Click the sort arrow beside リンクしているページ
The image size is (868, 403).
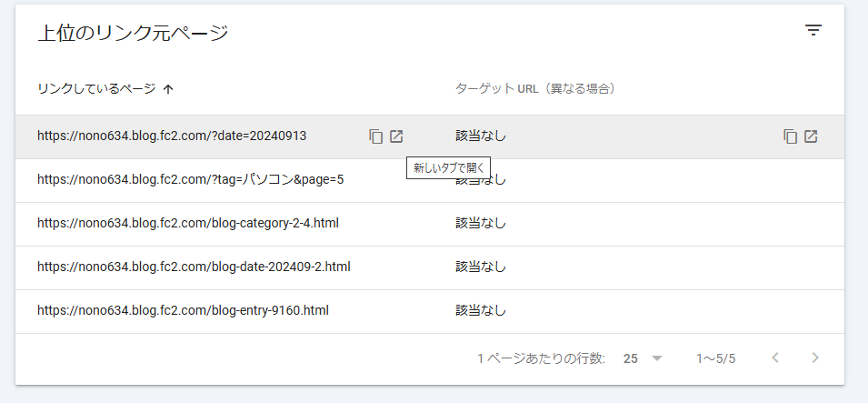click(x=169, y=89)
